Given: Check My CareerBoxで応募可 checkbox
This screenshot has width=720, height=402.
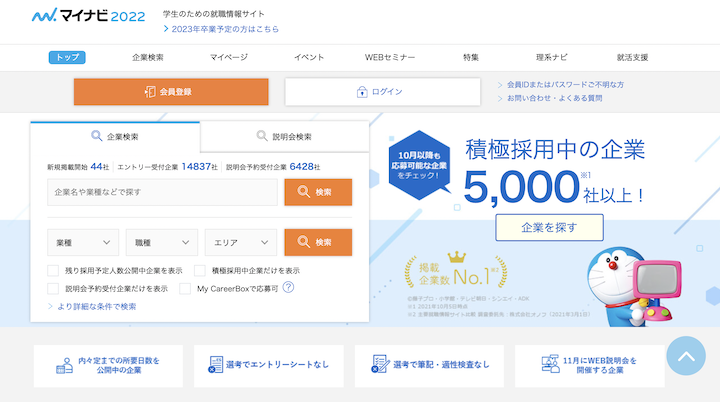Looking at the screenshot, I should (185, 289).
